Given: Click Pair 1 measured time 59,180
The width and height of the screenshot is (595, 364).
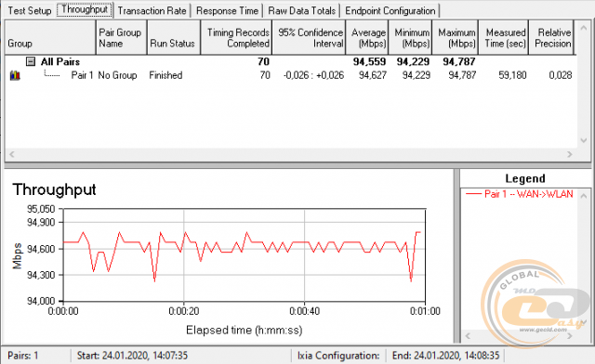Looking at the screenshot, I should coord(512,75).
